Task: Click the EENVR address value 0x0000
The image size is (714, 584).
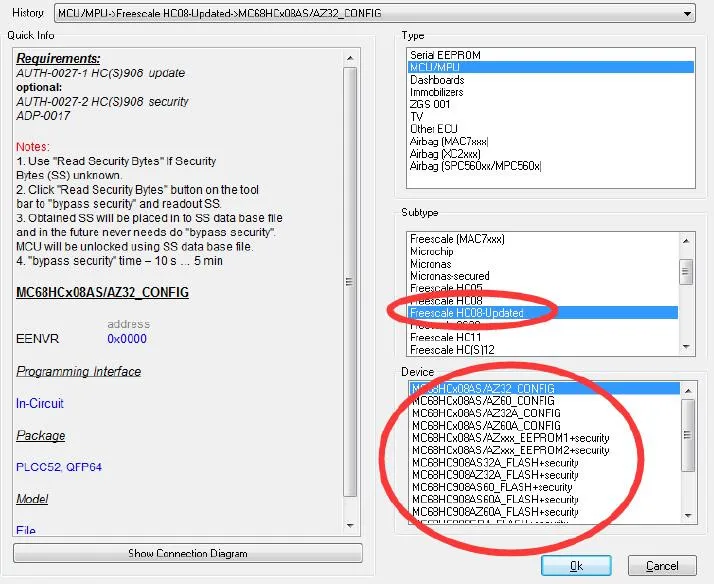Action: point(127,339)
